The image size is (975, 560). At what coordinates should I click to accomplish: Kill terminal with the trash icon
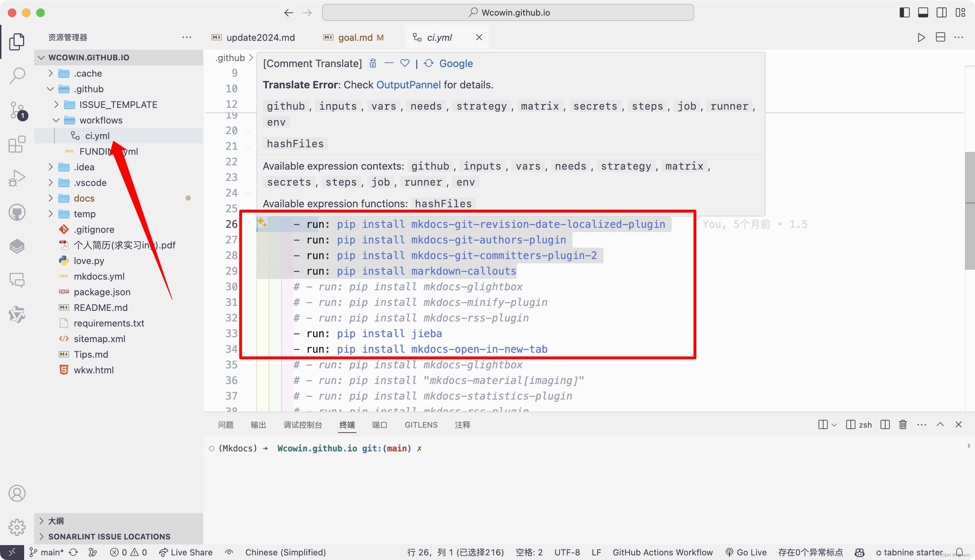pyautogui.click(x=903, y=425)
